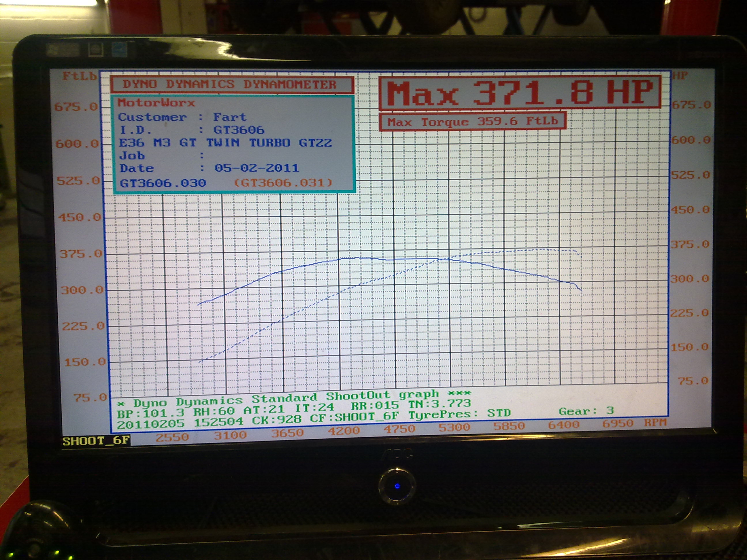Click the Max Torque 359.6 FtLb box
The image size is (747, 560).
pos(472,122)
